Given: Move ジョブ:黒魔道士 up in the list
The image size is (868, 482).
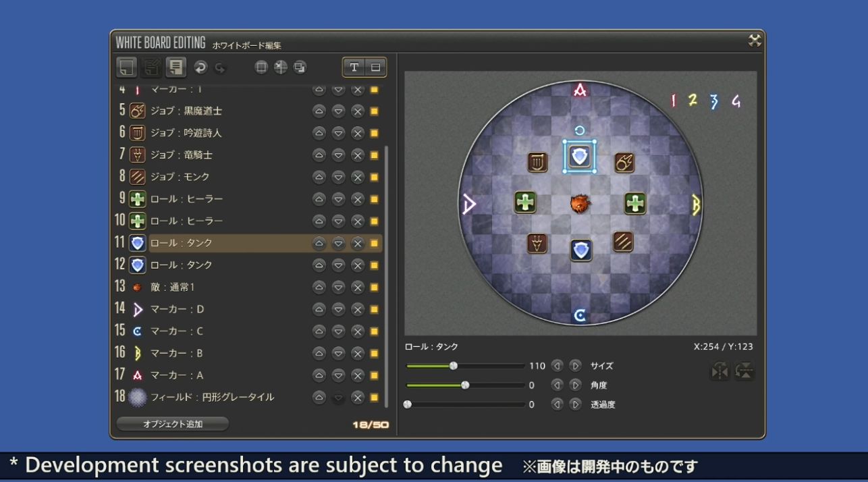Looking at the screenshot, I should click(319, 111).
